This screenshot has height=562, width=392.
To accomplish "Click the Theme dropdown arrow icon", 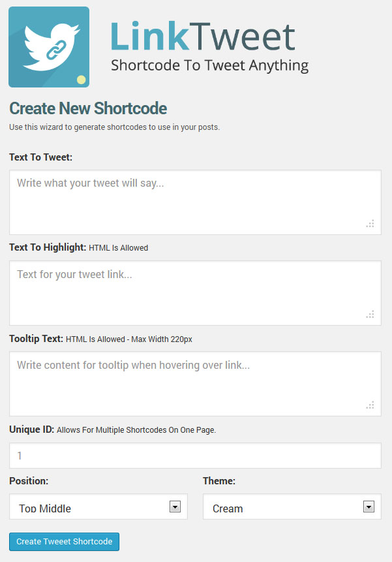I will pos(369,507).
